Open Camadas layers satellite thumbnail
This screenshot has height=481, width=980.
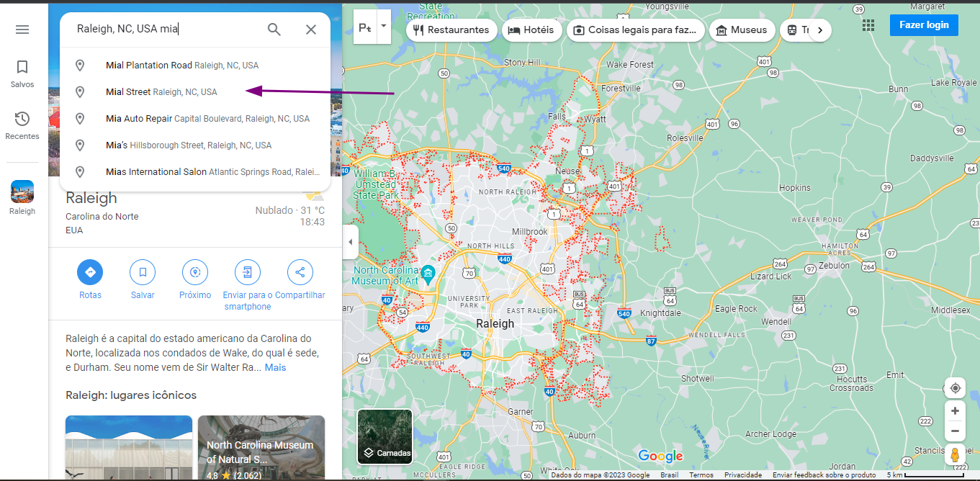pos(385,437)
